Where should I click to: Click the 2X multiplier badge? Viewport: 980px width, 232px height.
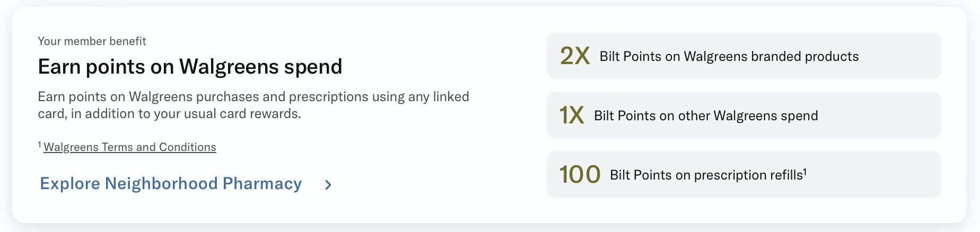click(575, 56)
